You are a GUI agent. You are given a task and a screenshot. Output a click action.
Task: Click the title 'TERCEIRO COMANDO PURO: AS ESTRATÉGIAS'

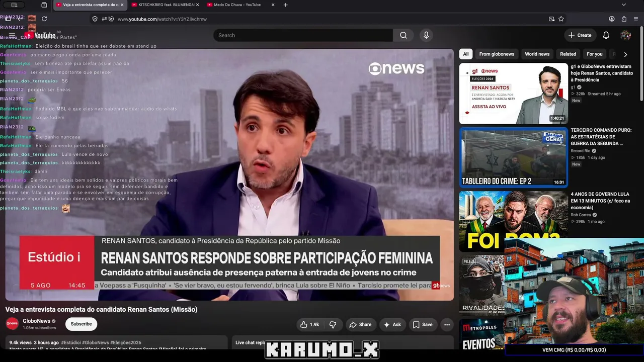tap(601, 137)
